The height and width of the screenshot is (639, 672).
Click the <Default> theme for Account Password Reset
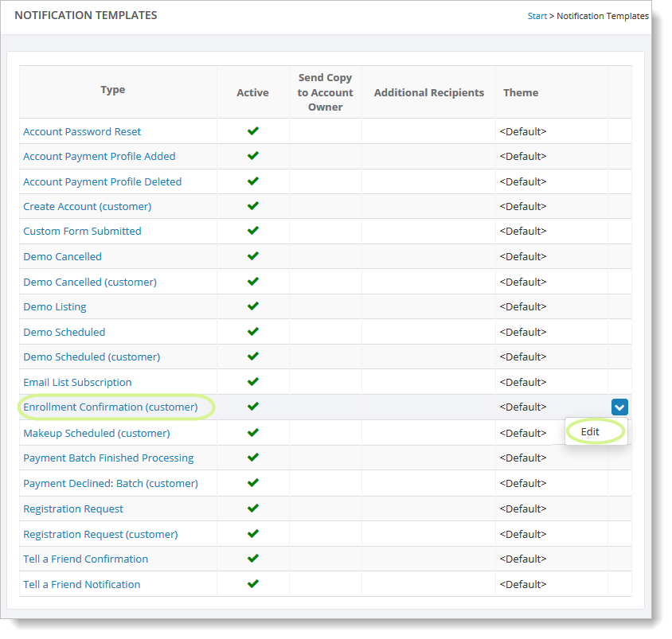pos(523,131)
